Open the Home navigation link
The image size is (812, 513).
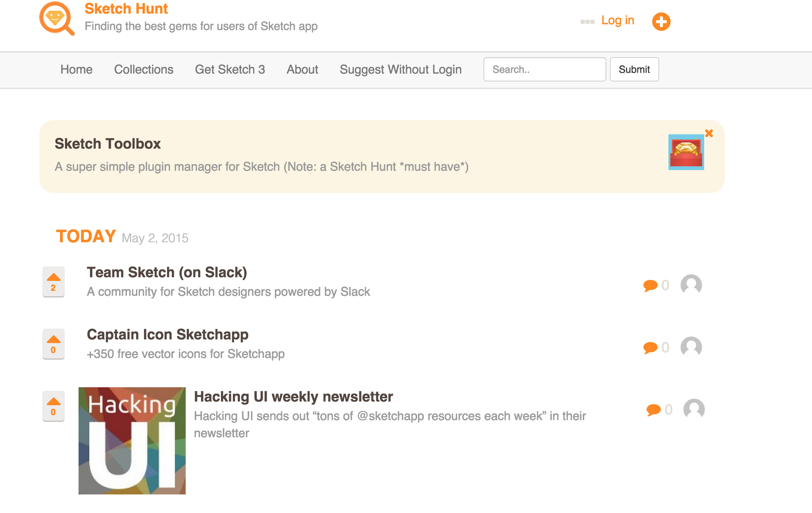(x=76, y=69)
